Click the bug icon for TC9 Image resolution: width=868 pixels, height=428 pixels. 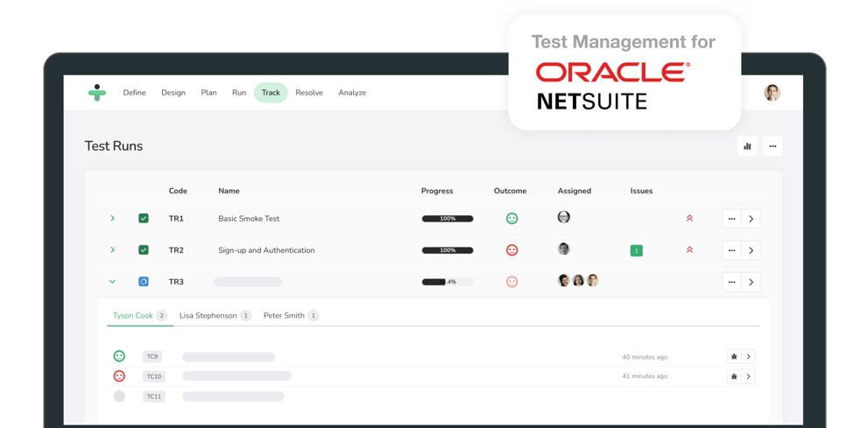click(x=734, y=357)
